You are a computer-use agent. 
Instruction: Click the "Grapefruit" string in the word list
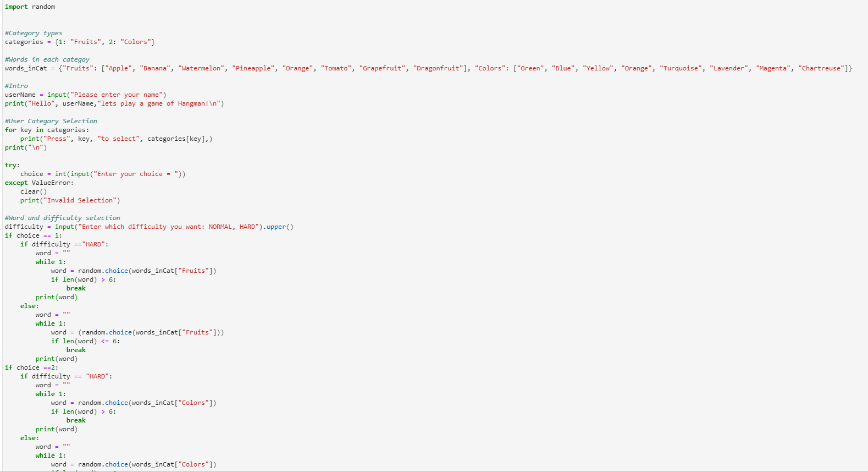382,68
